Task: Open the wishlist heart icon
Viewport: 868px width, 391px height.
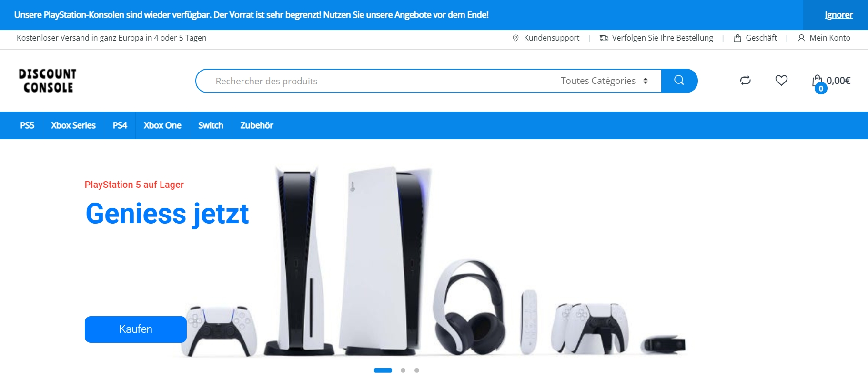Action: click(x=781, y=81)
